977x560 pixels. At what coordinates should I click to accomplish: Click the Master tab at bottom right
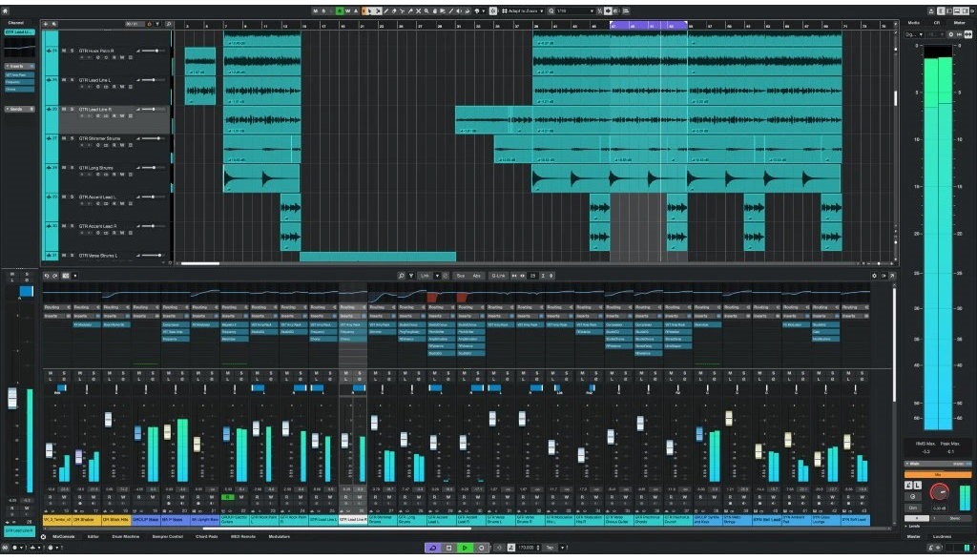point(913,536)
